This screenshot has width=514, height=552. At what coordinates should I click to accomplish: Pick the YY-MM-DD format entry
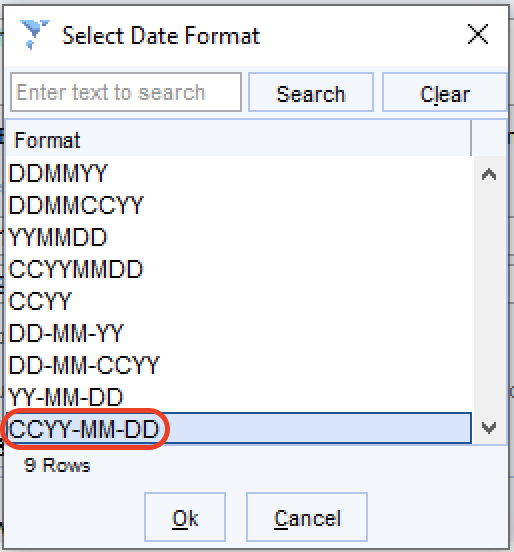tap(239, 397)
